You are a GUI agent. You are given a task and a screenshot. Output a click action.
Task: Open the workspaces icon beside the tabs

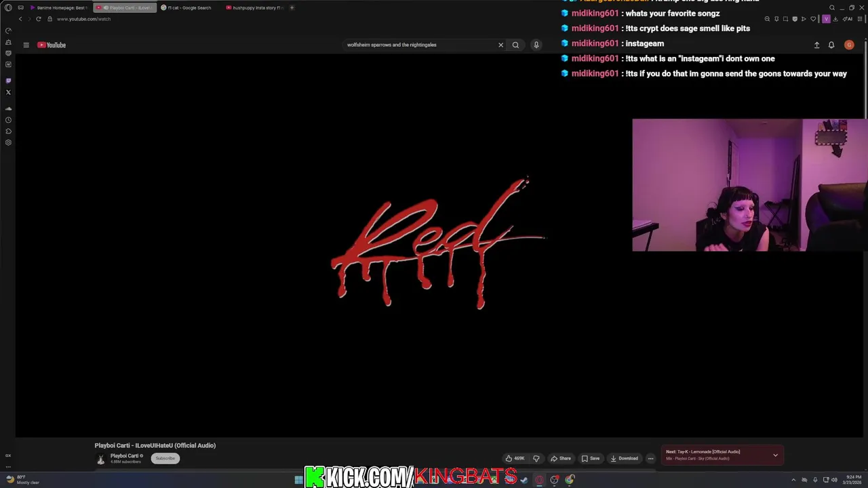pos(20,7)
